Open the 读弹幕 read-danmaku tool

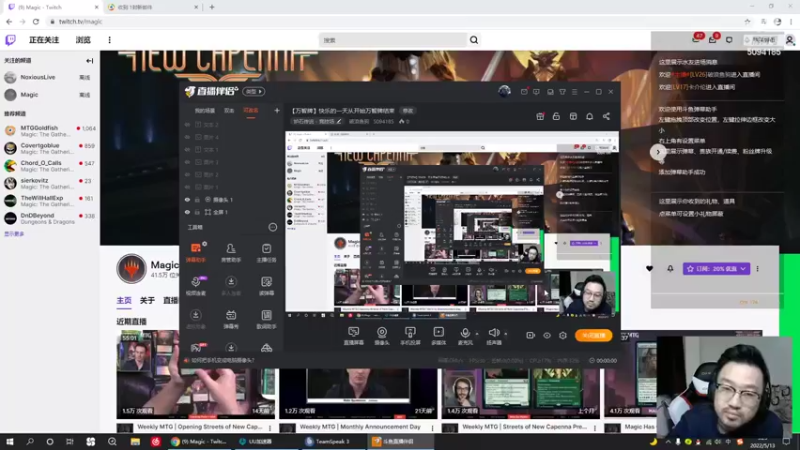click(x=266, y=286)
